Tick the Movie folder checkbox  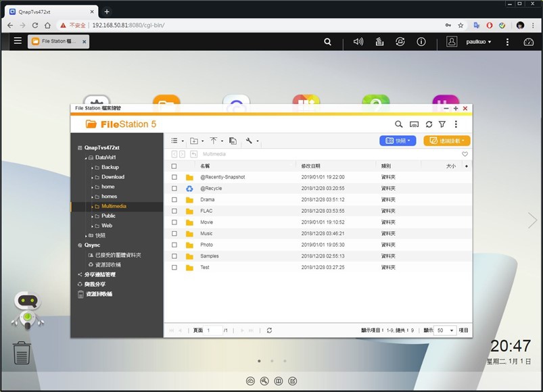point(174,222)
